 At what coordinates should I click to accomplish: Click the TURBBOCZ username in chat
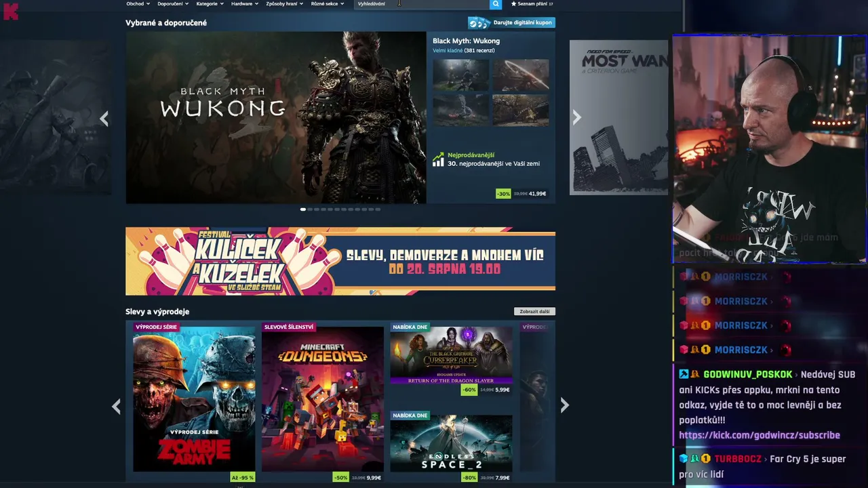pos(738,459)
